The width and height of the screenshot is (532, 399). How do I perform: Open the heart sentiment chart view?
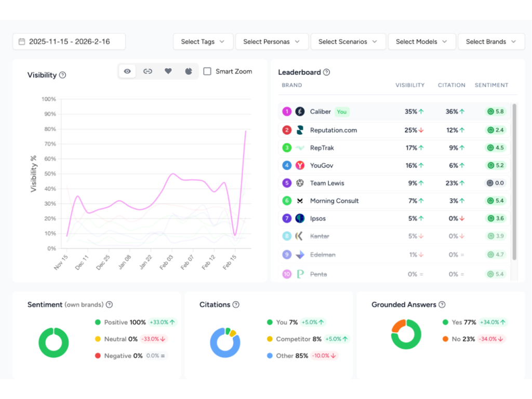pyautogui.click(x=168, y=71)
